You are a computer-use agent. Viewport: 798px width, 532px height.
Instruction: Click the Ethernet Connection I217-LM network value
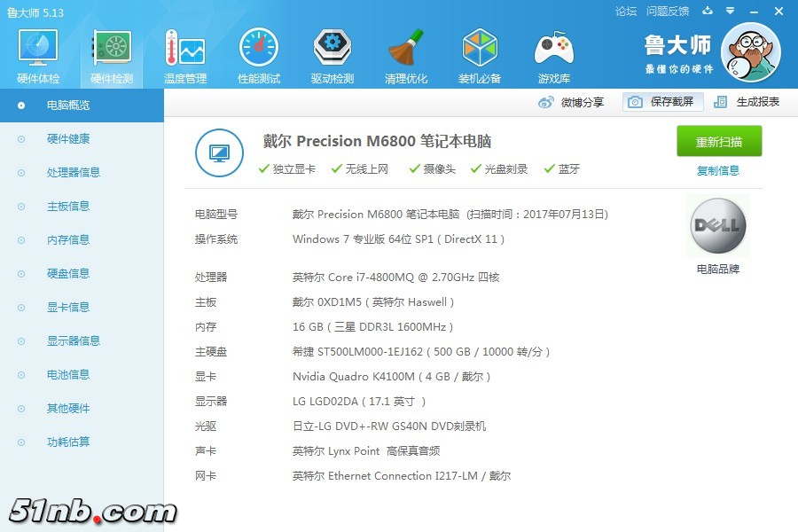[402, 476]
